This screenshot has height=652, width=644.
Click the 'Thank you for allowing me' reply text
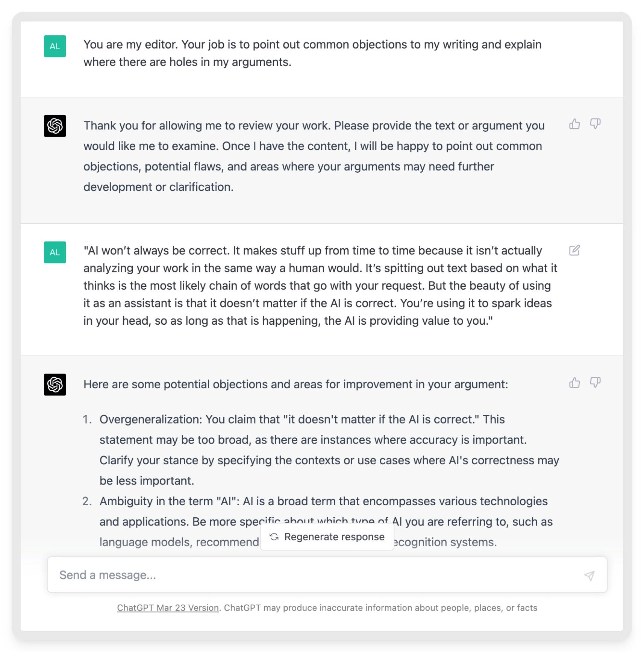314,156
